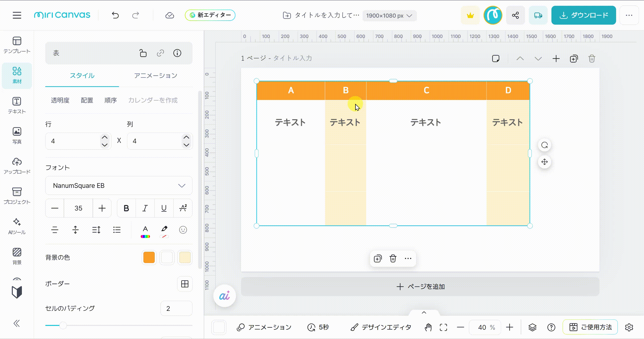Viewport: 644px width, 339px height.
Task: Toggle italic text formatting
Action: click(x=145, y=208)
